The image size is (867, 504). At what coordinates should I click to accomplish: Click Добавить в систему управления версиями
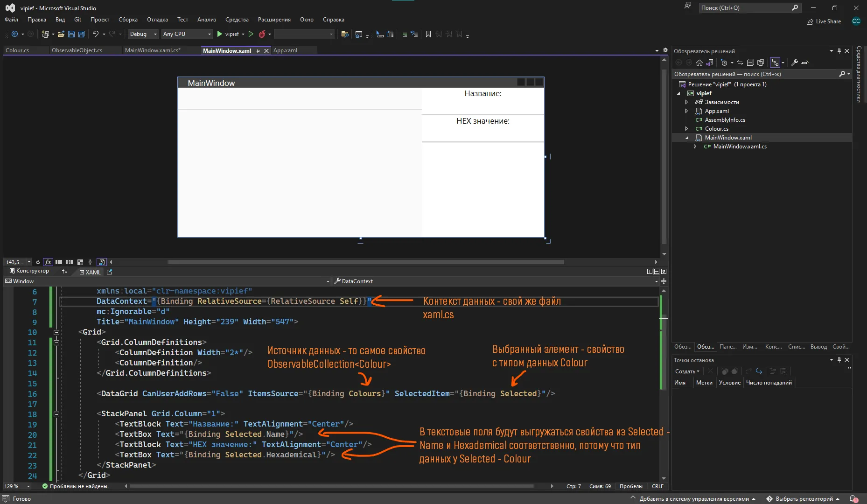[x=693, y=499]
